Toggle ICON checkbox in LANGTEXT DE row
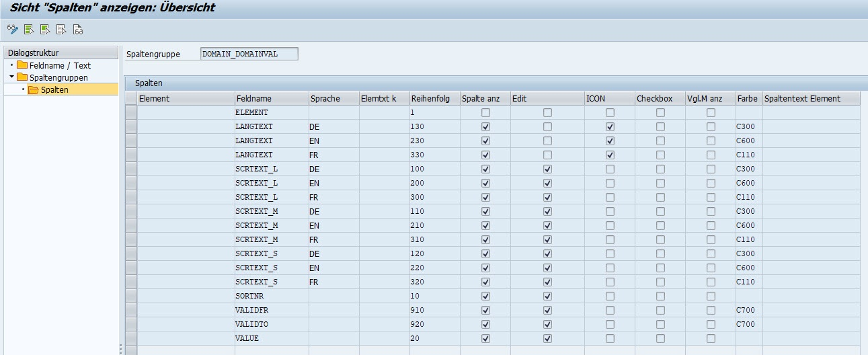 click(x=610, y=126)
